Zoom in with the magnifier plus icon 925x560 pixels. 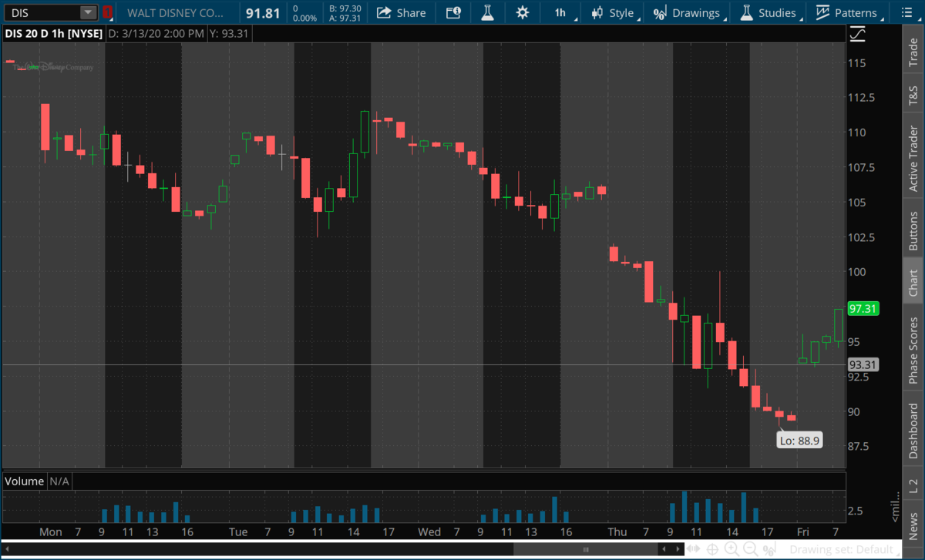tap(731, 549)
